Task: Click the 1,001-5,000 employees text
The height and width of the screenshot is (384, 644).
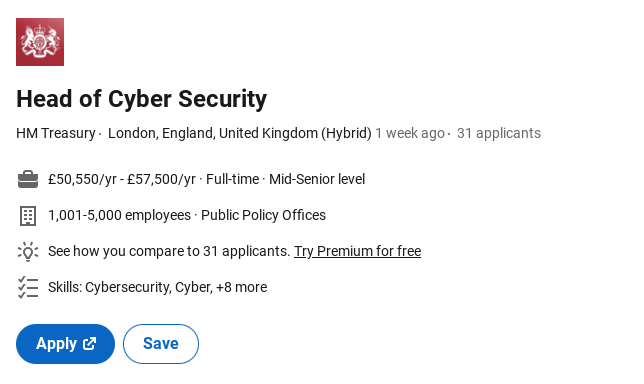Action: click(120, 215)
